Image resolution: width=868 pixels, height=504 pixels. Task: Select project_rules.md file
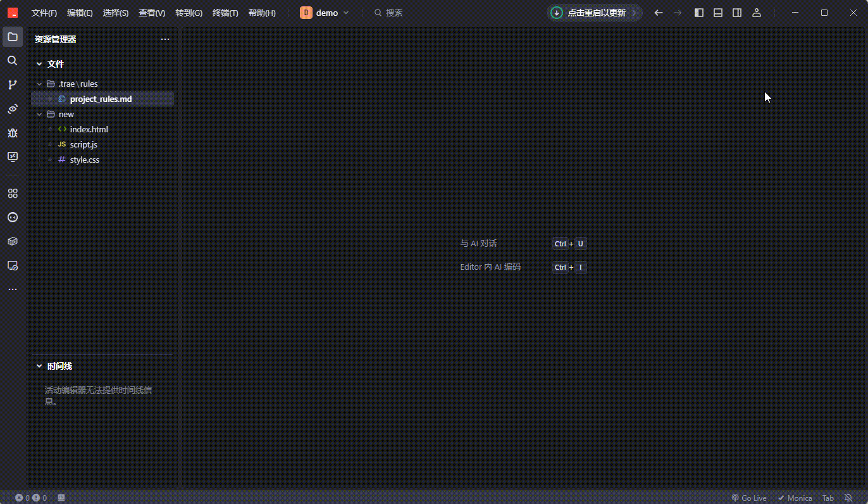(x=102, y=99)
